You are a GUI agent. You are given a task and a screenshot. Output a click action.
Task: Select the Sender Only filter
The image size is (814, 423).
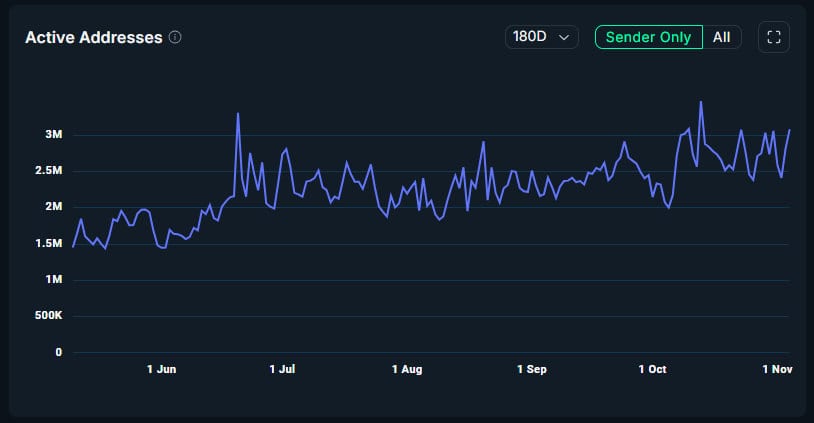pyautogui.click(x=648, y=37)
